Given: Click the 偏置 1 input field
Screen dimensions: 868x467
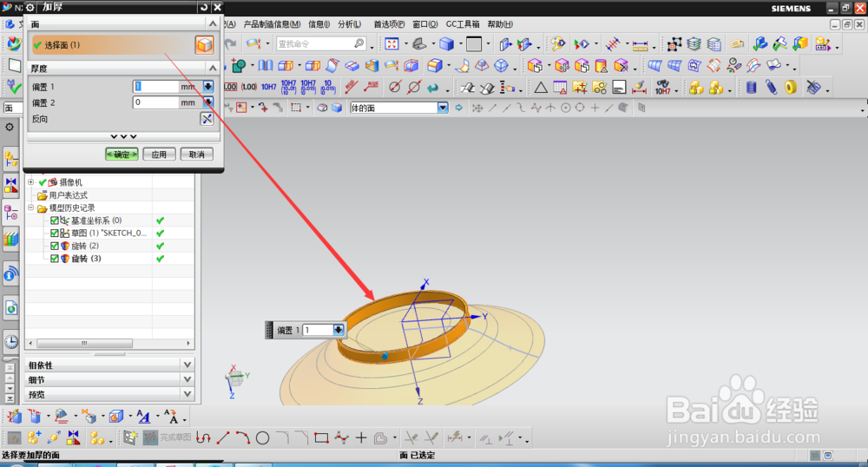Looking at the screenshot, I should coord(155,86).
